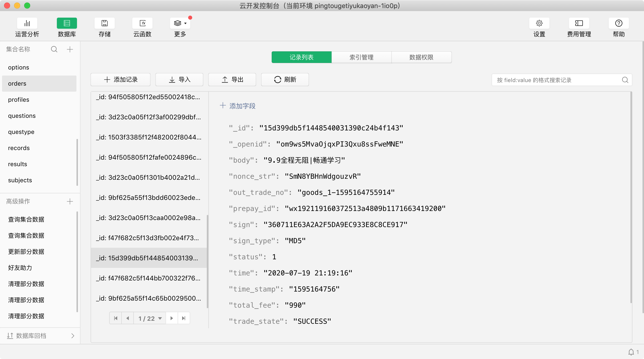The width and height of the screenshot is (644, 359).
Task: Open 费用管理 billing icon
Action: pyautogui.click(x=579, y=23)
